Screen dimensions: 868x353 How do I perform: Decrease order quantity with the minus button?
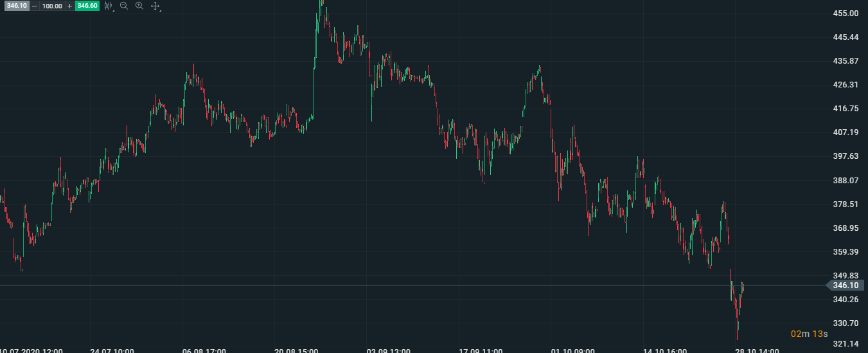coord(34,6)
